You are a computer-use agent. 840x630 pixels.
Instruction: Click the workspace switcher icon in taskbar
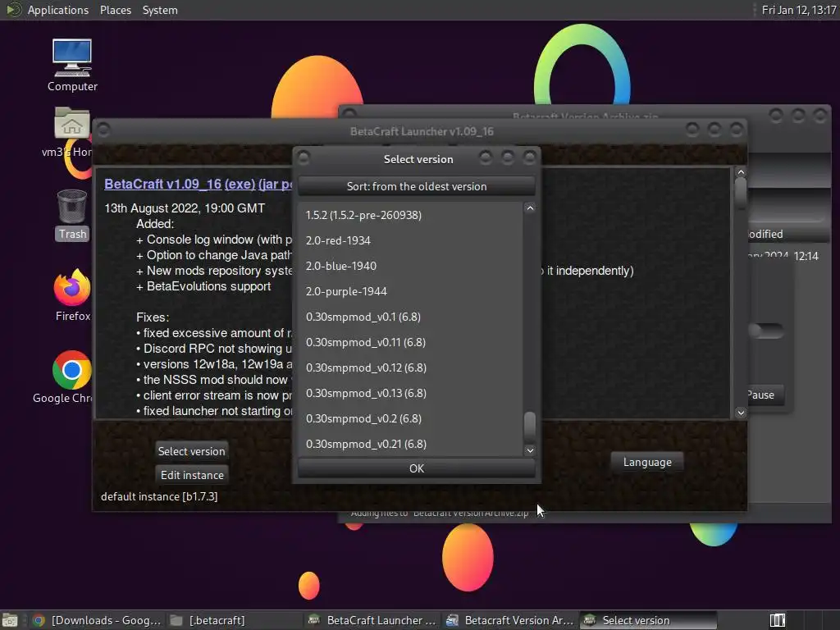[778, 620]
